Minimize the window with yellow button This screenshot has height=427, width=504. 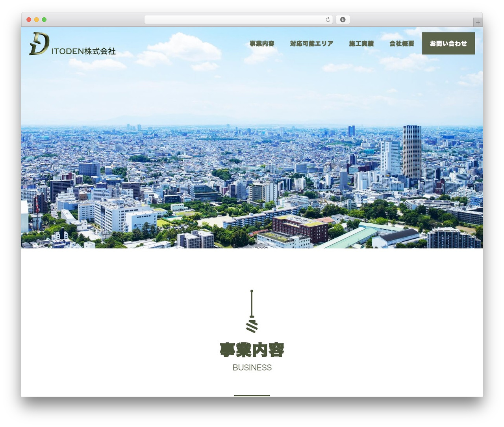[37, 20]
